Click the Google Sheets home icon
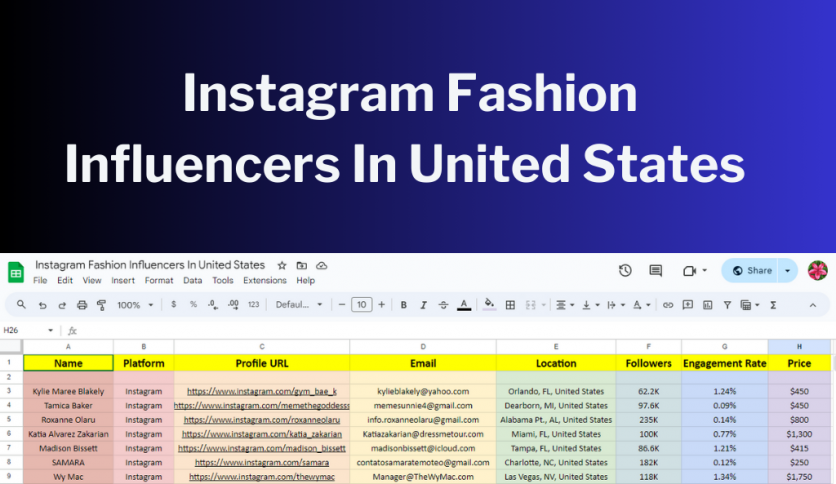 coord(16,272)
